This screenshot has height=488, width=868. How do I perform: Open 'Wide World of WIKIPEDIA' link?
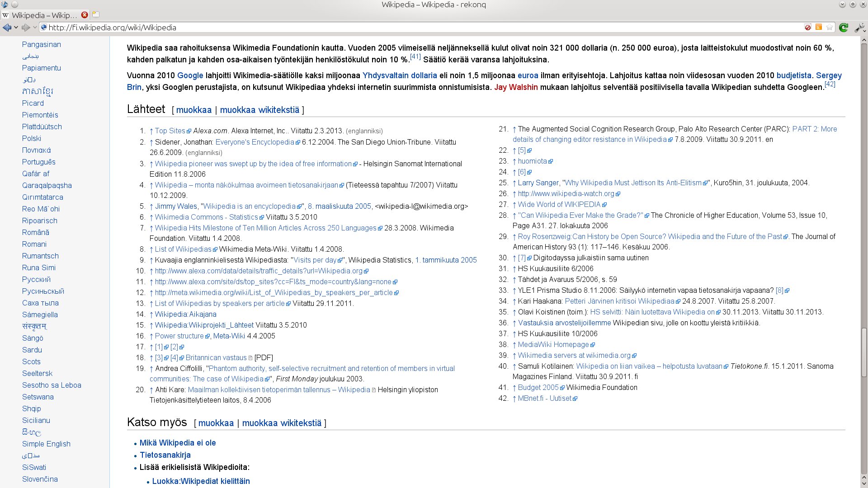(x=559, y=205)
